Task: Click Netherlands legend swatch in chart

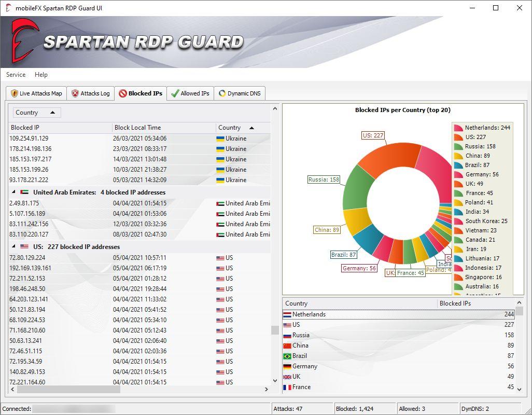Action: coord(458,128)
